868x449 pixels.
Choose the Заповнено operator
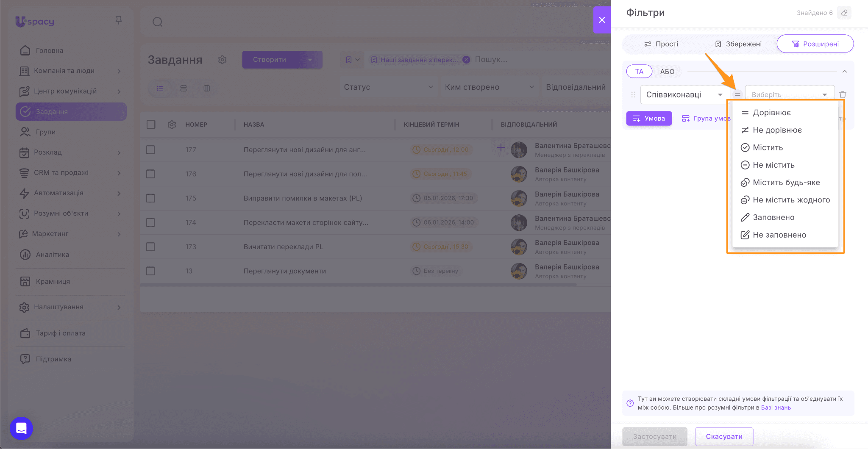tap(785, 217)
